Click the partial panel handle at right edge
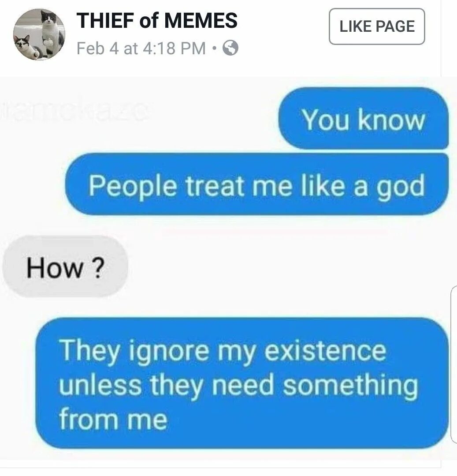The image size is (457, 476). click(454, 364)
